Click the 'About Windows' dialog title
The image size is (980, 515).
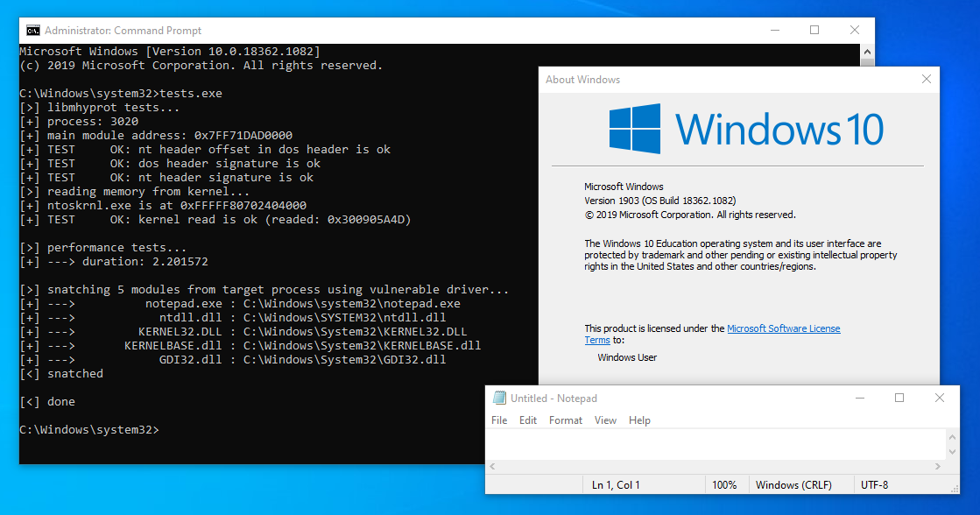tap(582, 80)
